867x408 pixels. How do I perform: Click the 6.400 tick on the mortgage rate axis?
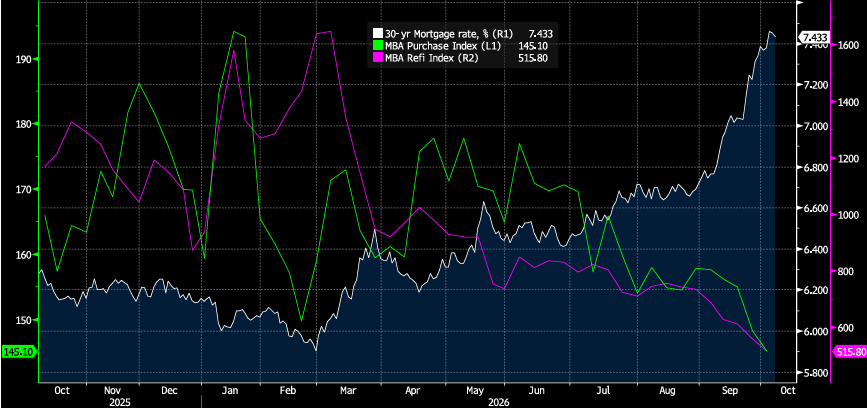click(x=814, y=250)
